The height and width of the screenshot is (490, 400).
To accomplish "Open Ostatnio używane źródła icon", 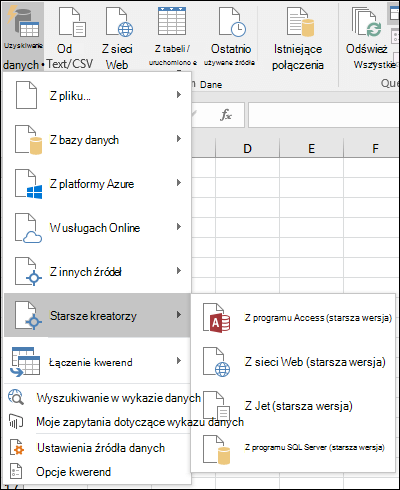I will (232, 22).
